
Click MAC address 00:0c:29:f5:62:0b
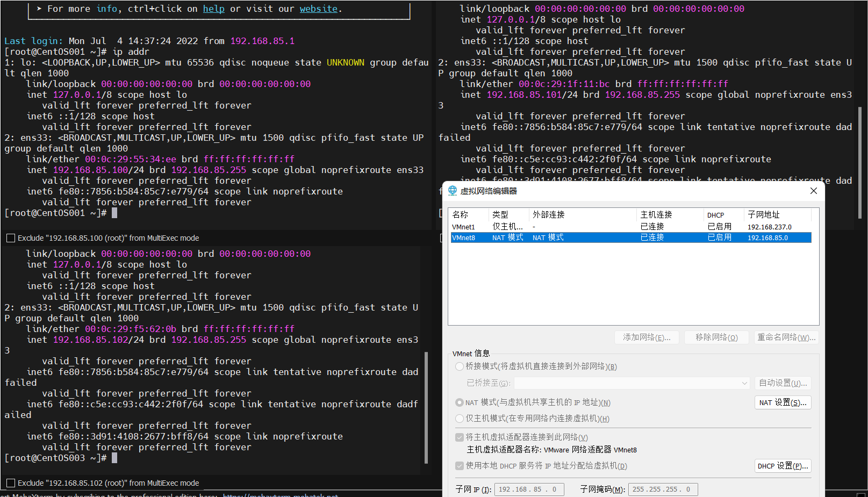131,329
